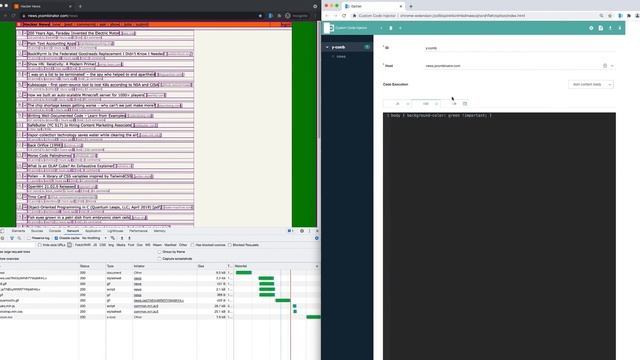Select the CSS toggle in editor toolbar
Screen dimensions: 640x360
pos(426,104)
